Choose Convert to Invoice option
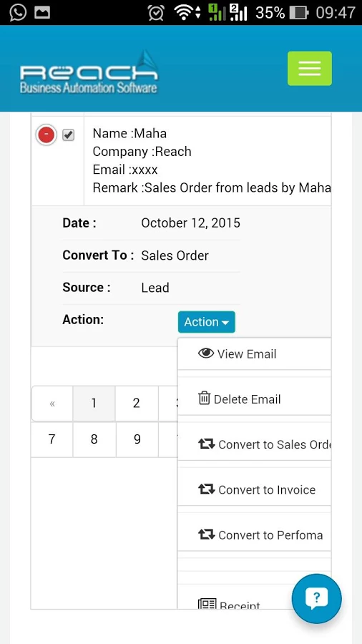The image size is (362, 644). (x=255, y=489)
